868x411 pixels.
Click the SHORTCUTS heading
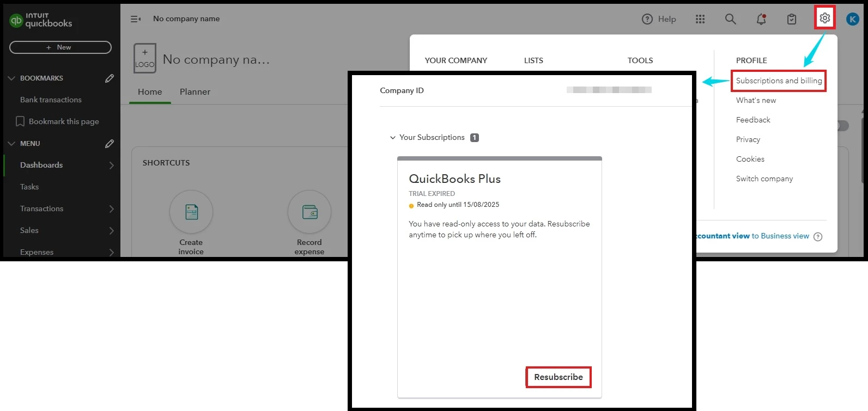(166, 163)
